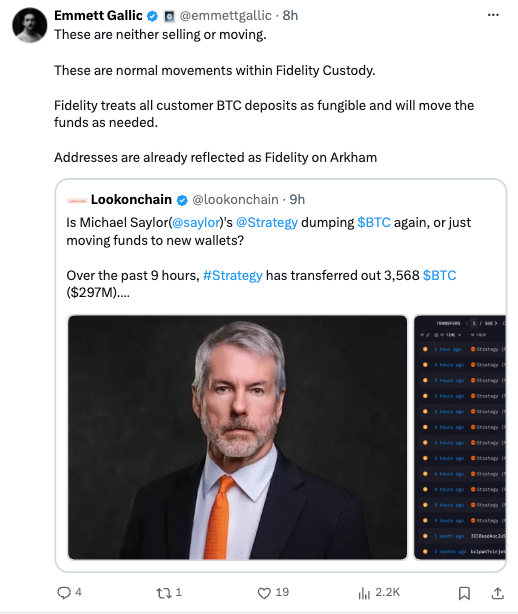This screenshot has height=614, width=518.
Task: Open the @Strategy mention link
Action: 267,222
